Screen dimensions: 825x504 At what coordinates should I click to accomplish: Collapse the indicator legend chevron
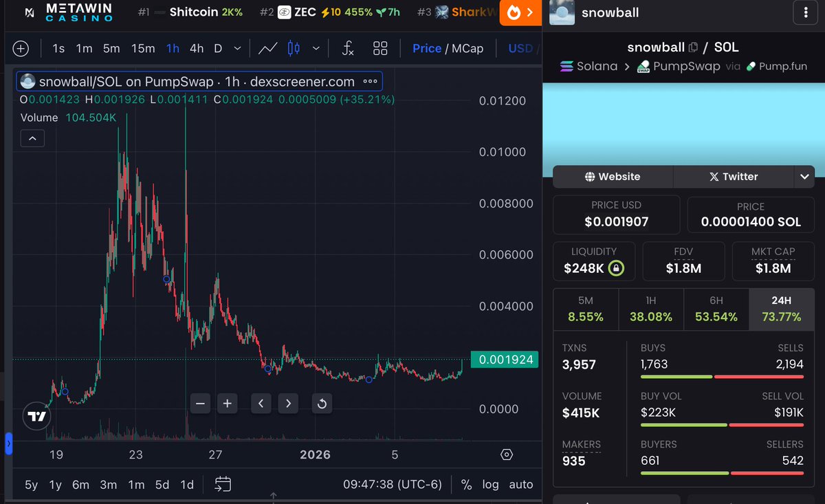[32, 139]
